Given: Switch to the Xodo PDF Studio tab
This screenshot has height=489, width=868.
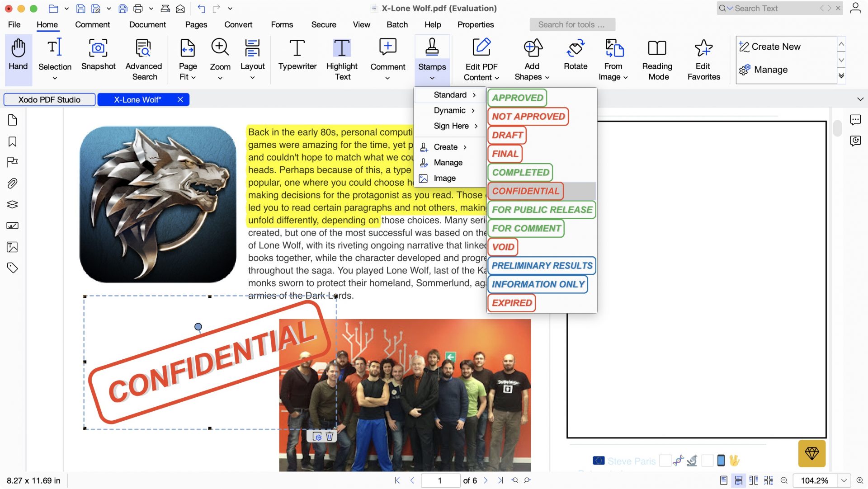Looking at the screenshot, I should point(50,99).
